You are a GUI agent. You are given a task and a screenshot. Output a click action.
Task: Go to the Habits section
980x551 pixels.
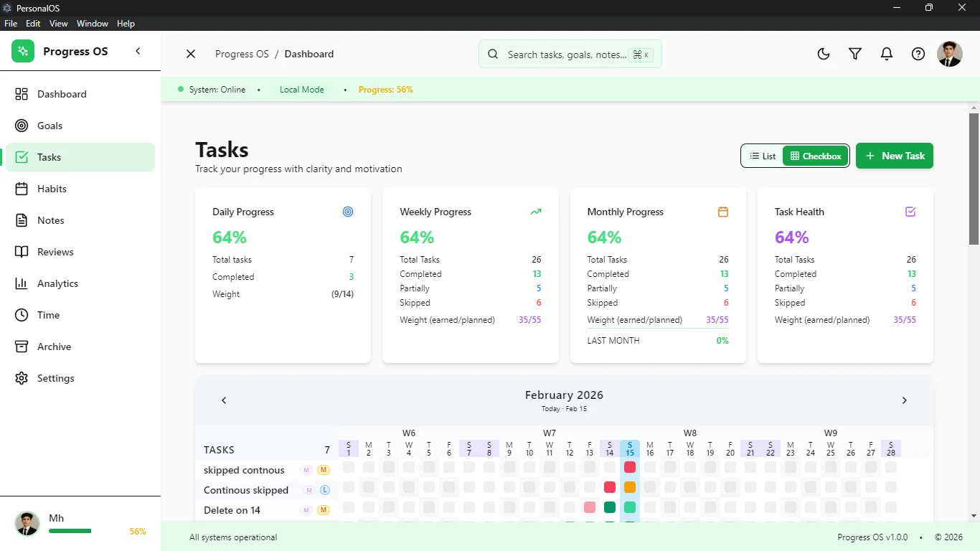click(x=80, y=189)
